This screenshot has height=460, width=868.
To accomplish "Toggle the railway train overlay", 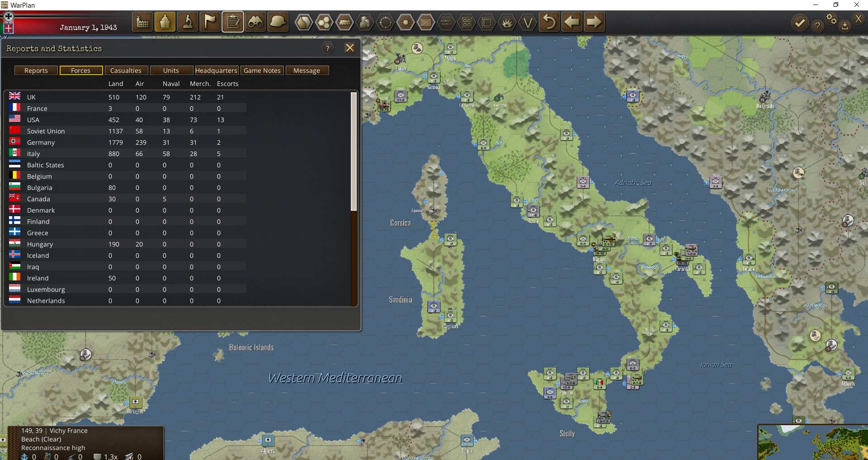I will point(344,22).
